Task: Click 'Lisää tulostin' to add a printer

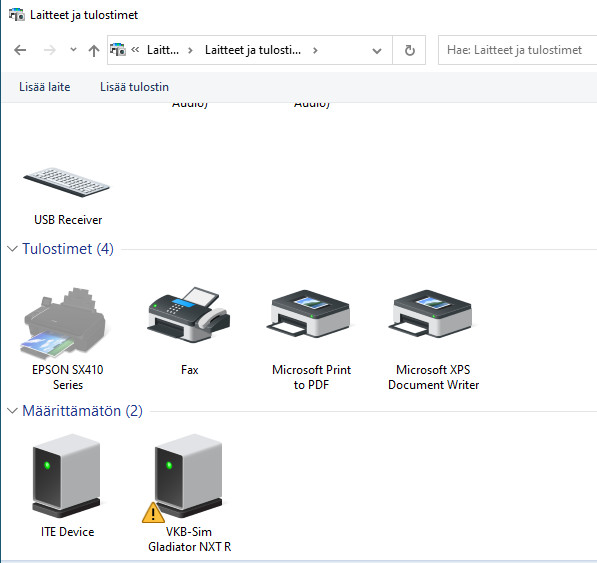Action: pos(134,87)
